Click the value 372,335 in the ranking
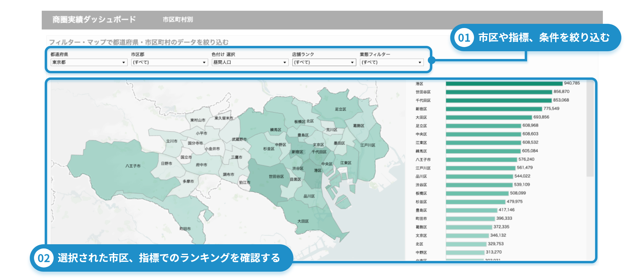The height and width of the screenshot is (280, 644). (501, 227)
